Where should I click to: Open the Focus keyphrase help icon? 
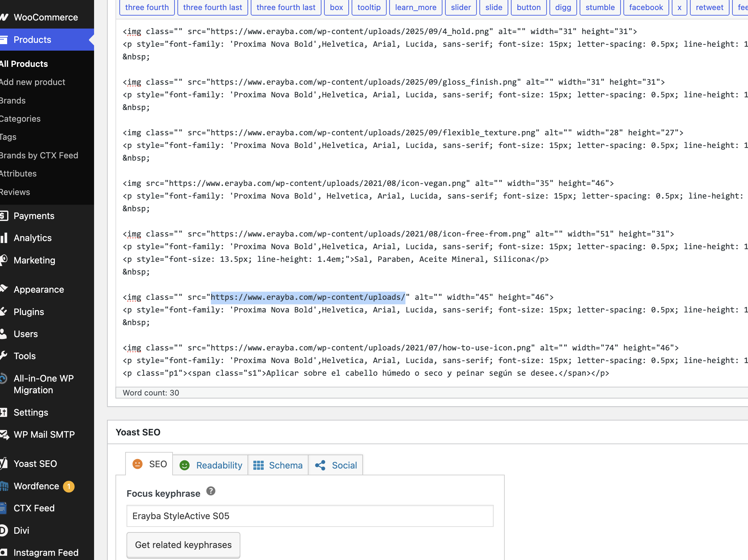pos(211,491)
